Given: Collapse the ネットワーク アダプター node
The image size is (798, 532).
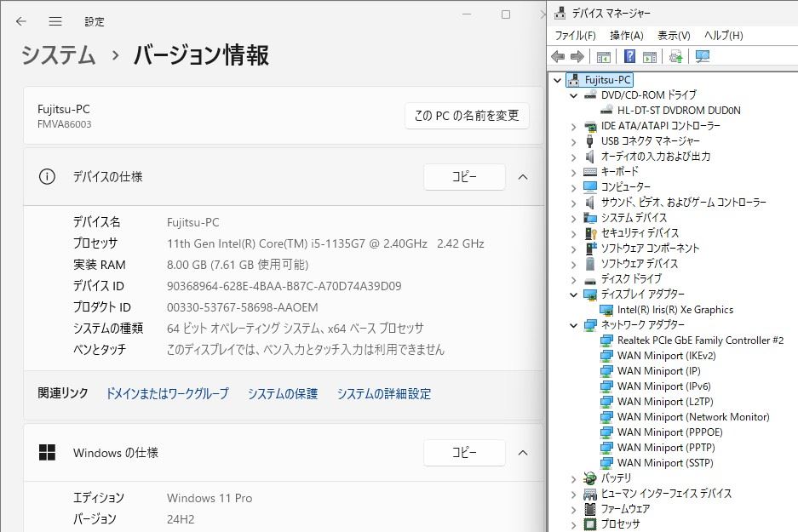Looking at the screenshot, I should (x=573, y=325).
